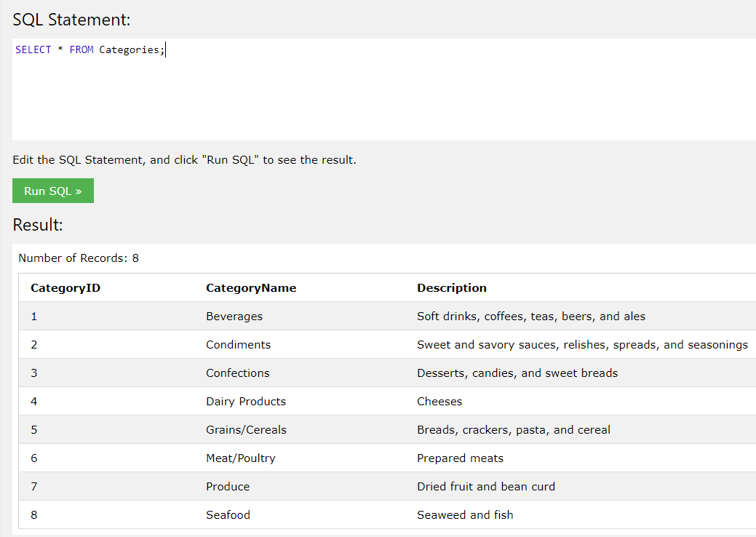Click the 'Seaweed and fish' description cell
The image size is (756, 537).
pos(465,515)
